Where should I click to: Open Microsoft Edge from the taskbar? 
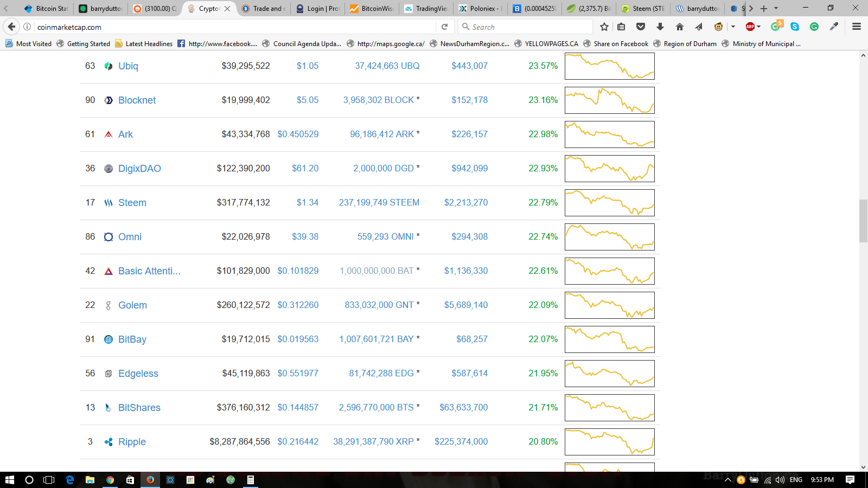[69, 480]
